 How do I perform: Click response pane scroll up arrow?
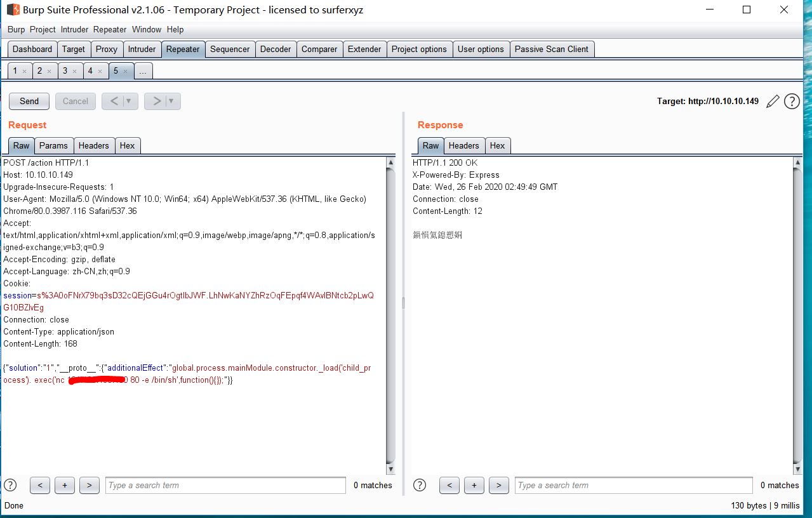(798, 163)
